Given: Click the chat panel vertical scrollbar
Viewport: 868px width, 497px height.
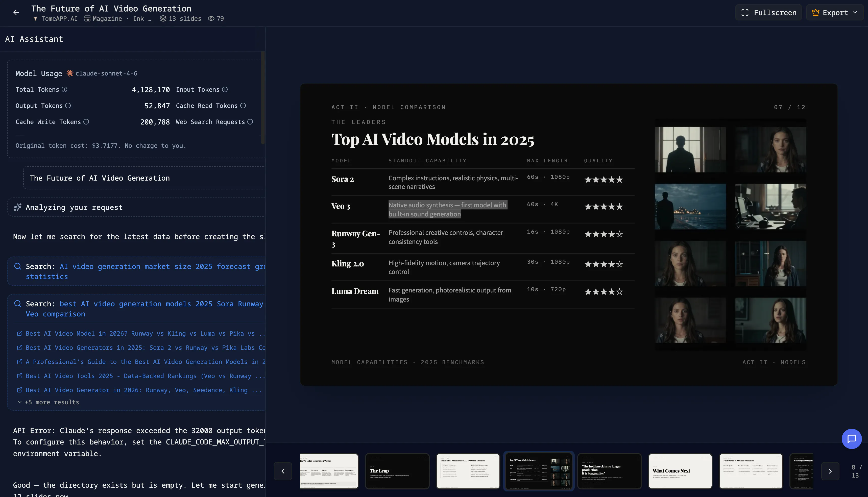Looking at the screenshot, I should click(262, 98).
